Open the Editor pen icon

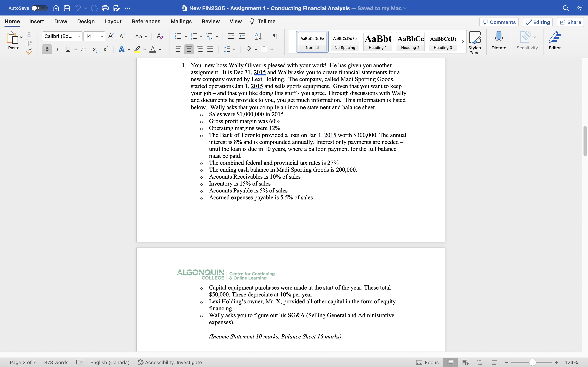(x=555, y=41)
